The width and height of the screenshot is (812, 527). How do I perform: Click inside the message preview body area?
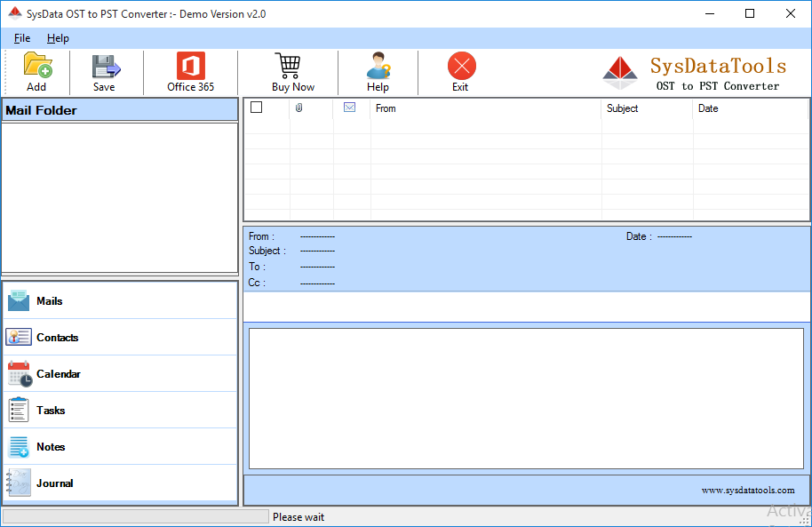click(526, 398)
